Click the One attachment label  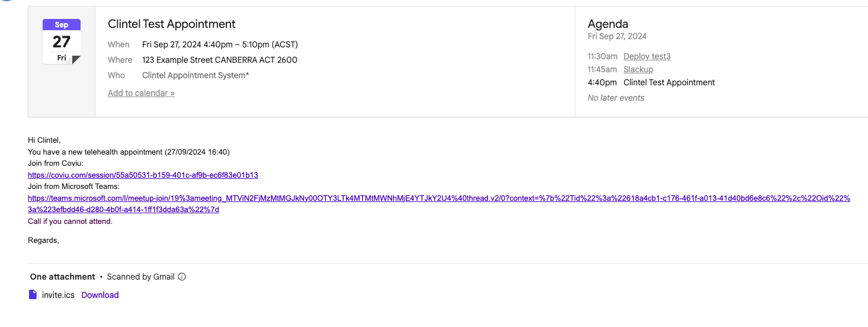point(63,277)
